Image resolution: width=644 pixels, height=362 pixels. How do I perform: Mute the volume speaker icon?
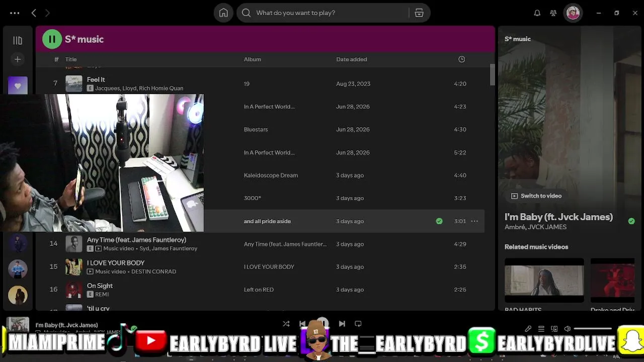point(568,329)
